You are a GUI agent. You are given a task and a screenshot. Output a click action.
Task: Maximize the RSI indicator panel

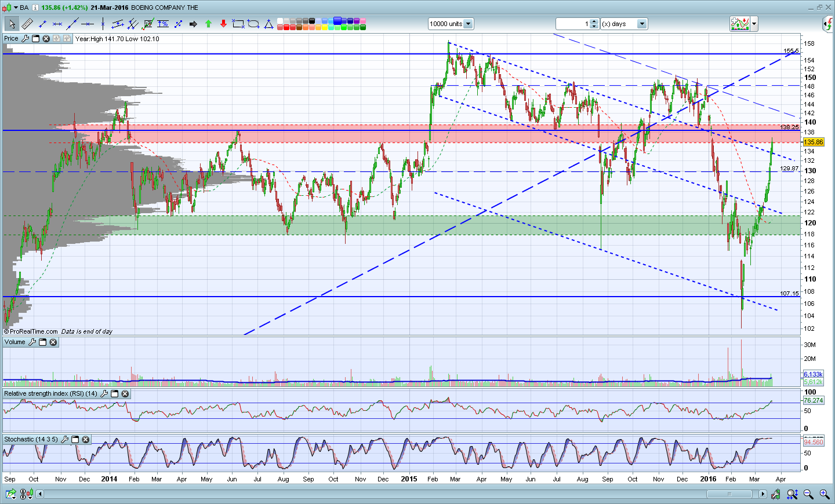pos(115,394)
